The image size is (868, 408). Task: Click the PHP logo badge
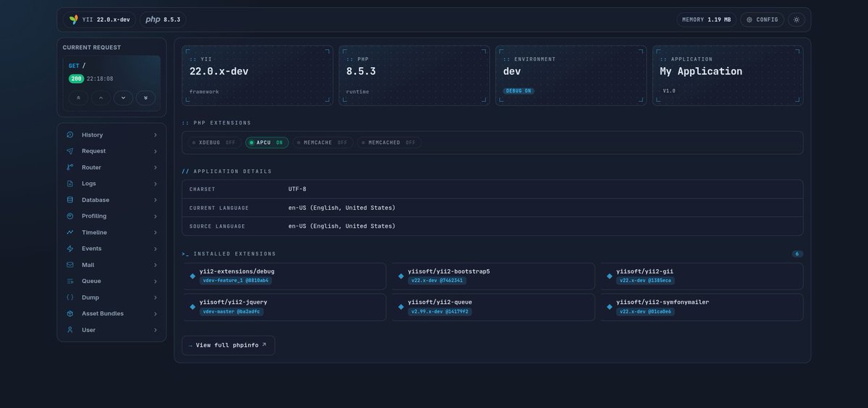click(x=163, y=20)
